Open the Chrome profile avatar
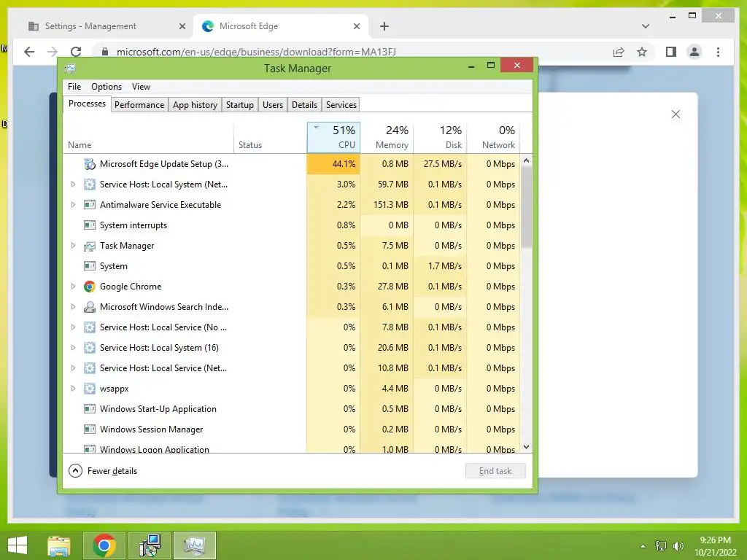 coord(694,52)
